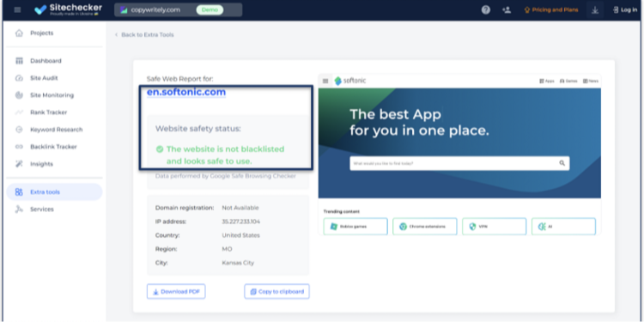
Task: Select the Not Available domain registration value
Action: point(240,208)
